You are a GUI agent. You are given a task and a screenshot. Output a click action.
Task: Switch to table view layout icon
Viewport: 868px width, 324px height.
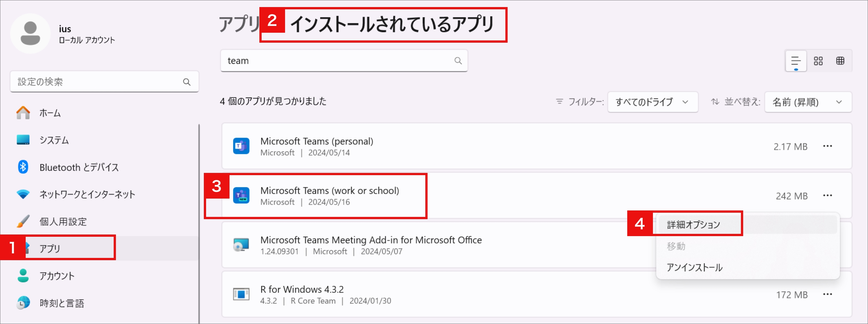click(x=840, y=61)
